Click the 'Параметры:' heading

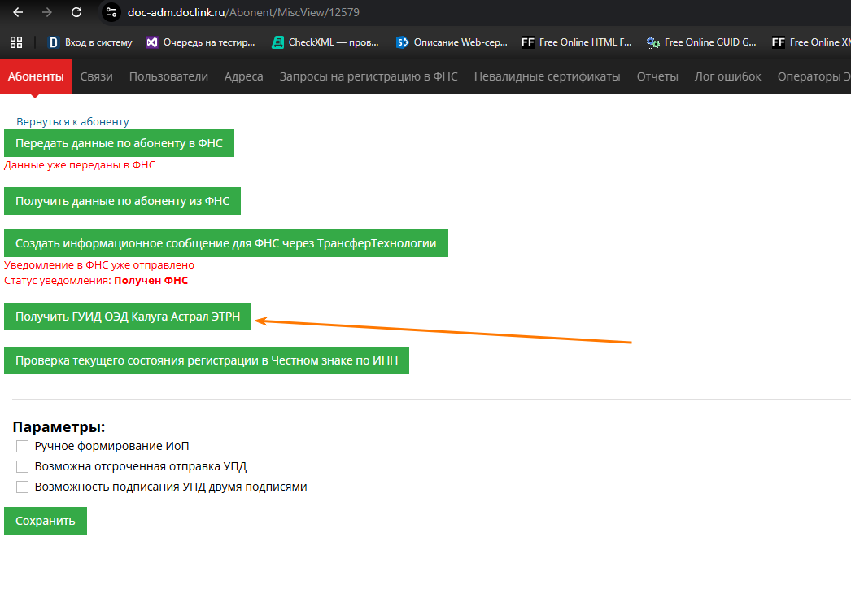[59, 427]
